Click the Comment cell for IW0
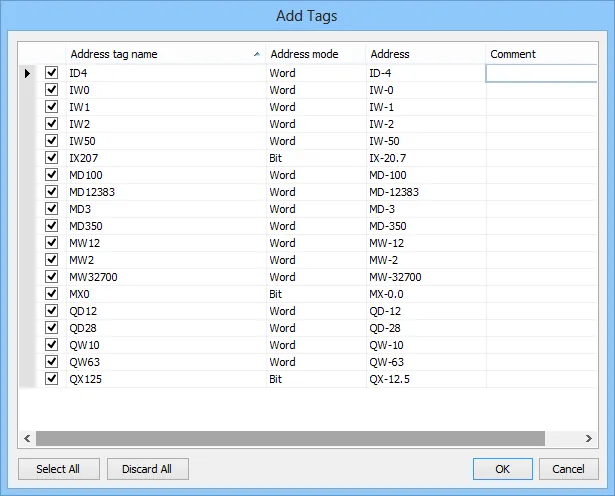 (542, 90)
